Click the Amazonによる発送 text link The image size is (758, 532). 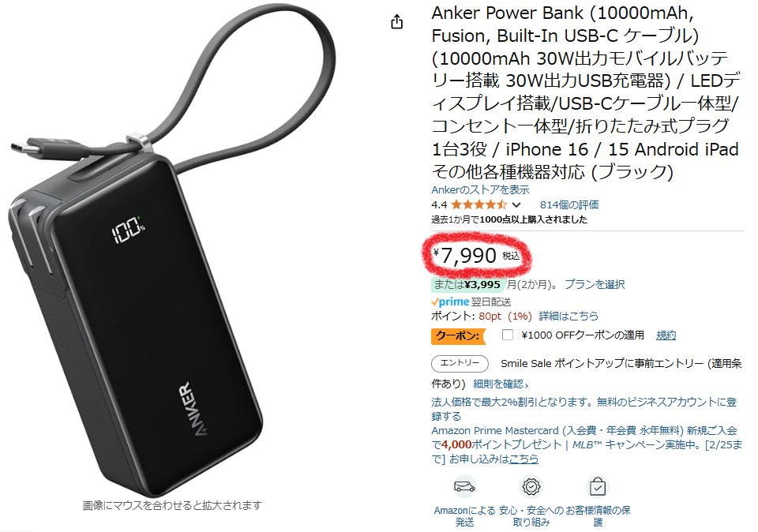pos(464,516)
